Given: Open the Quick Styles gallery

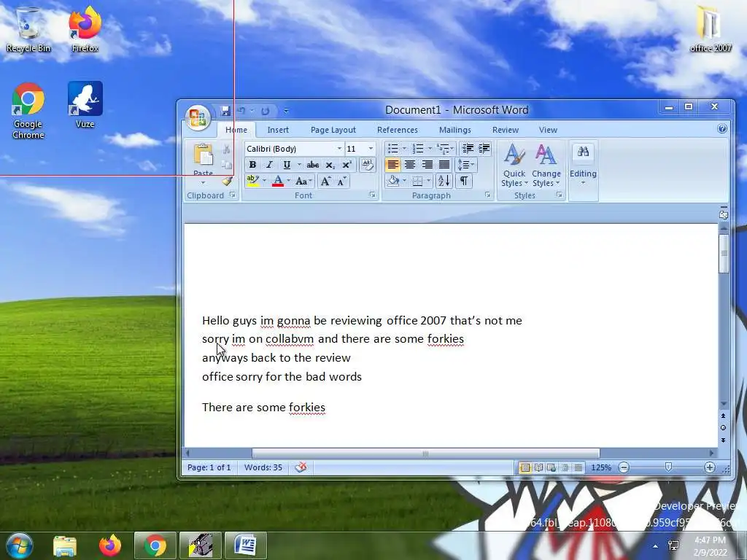Looking at the screenshot, I should pyautogui.click(x=514, y=165).
